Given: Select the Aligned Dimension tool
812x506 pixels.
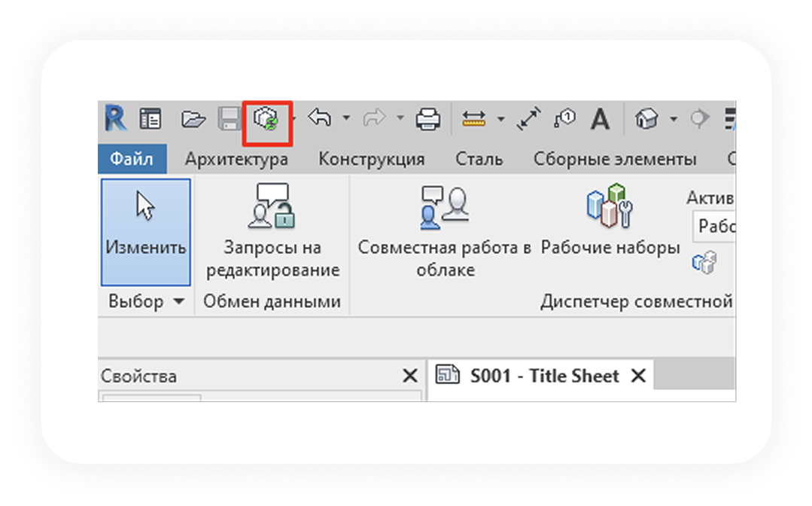Looking at the screenshot, I should tap(530, 119).
